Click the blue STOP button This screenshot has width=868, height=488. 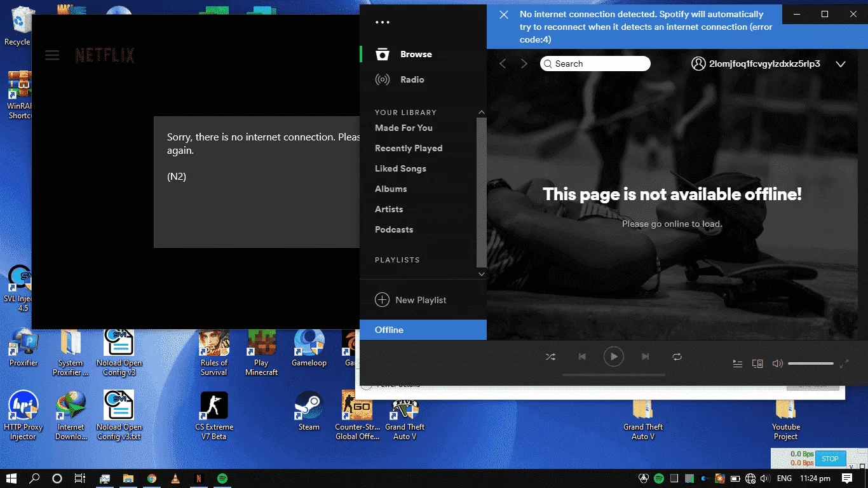click(830, 459)
